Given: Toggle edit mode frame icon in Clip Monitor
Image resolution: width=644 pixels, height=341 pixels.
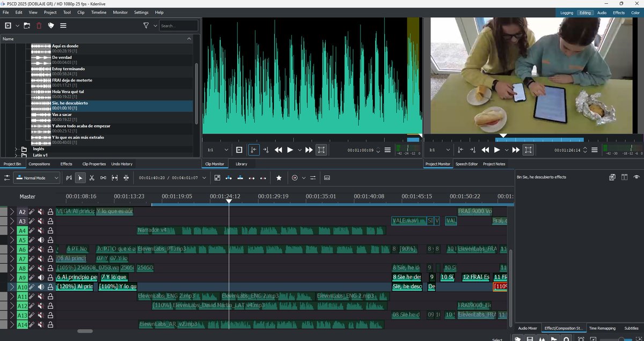Looking at the screenshot, I should pos(321,150).
